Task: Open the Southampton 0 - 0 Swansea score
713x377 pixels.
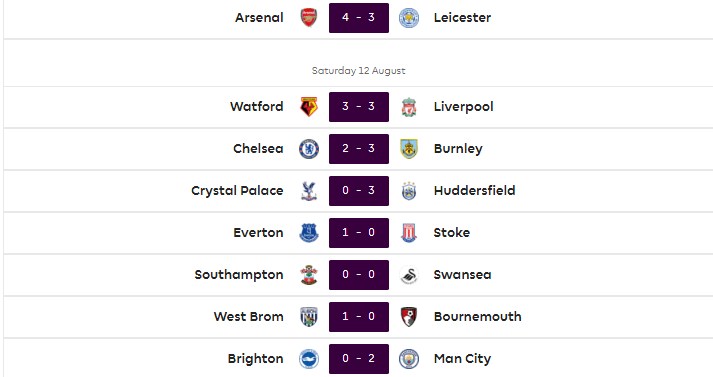Action: 359,275
